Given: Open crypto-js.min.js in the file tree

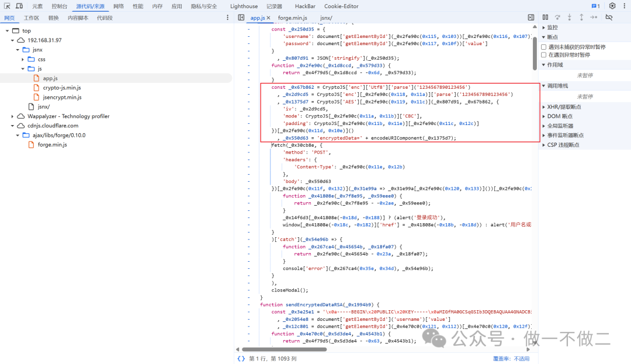Looking at the screenshot, I should point(62,88).
